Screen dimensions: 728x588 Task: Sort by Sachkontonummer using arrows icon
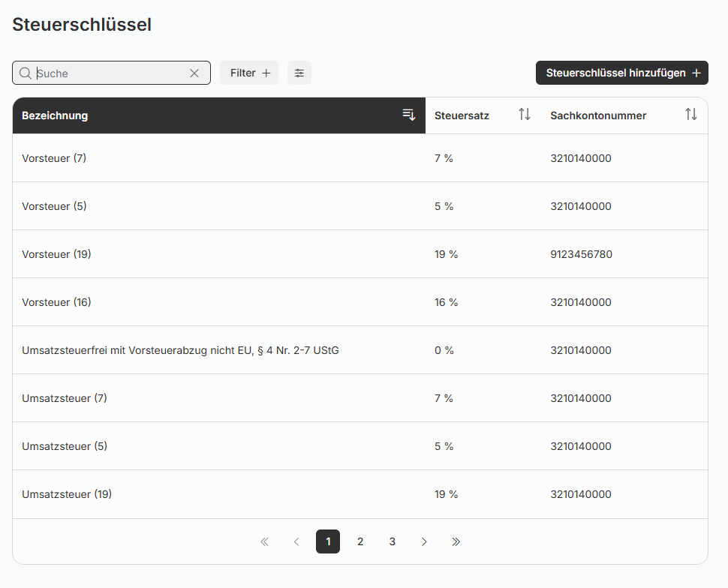pyautogui.click(x=691, y=115)
